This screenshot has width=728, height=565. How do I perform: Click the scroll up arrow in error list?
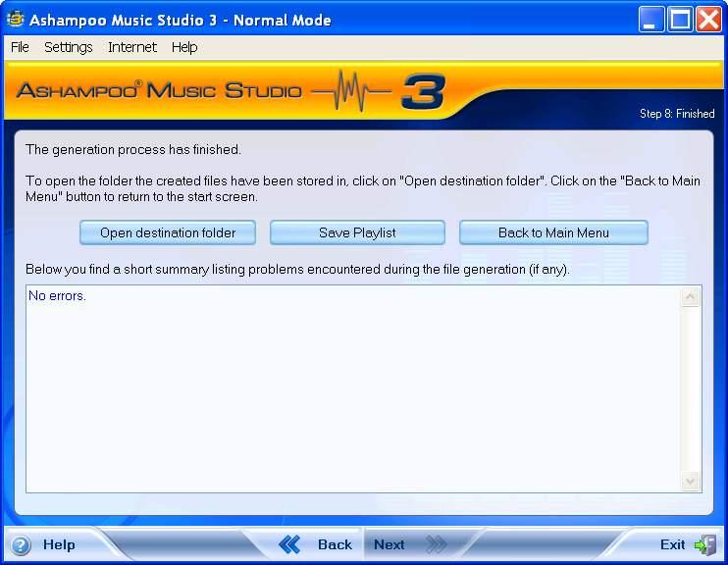691,297
